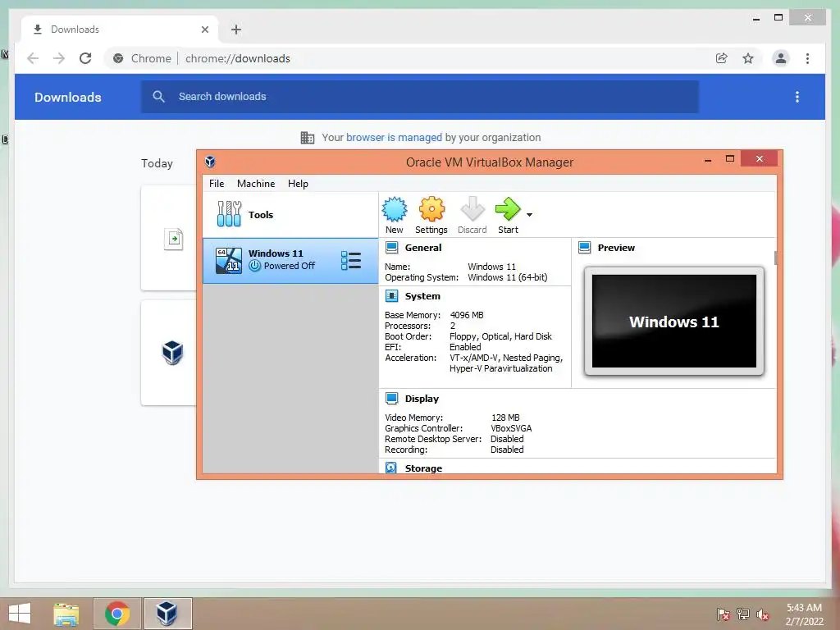Viewport: 840px width, 630px height.
Task: Click the VirtualBox details pane scrollbar
Action: point(775,258)
